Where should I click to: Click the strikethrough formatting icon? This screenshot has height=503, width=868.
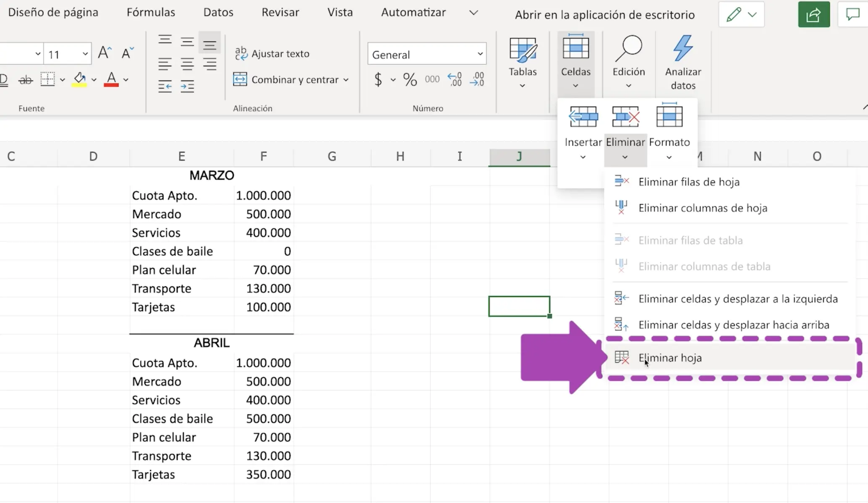26,80
